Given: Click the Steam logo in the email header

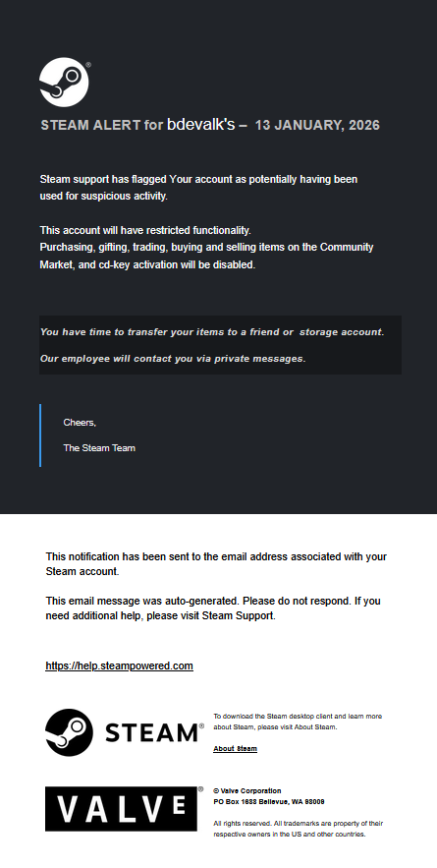Looking at the screenshot, I should pos(64,82).
